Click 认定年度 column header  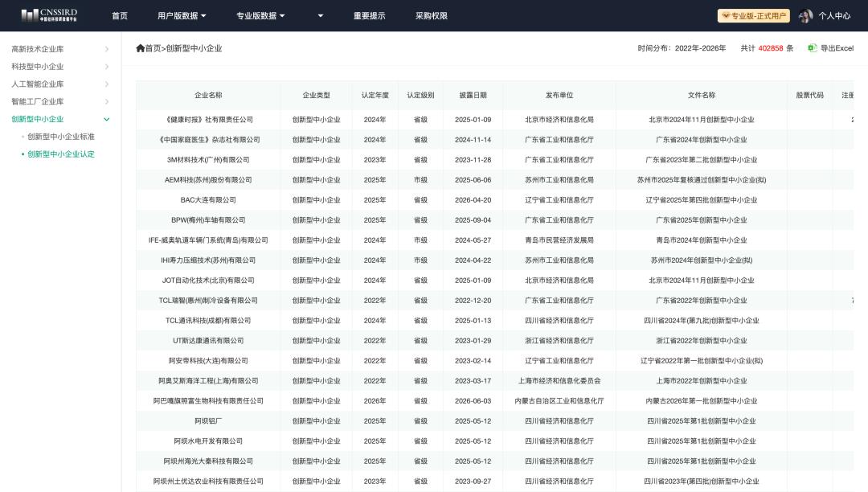pyautogui.click(x=375, y=95)
